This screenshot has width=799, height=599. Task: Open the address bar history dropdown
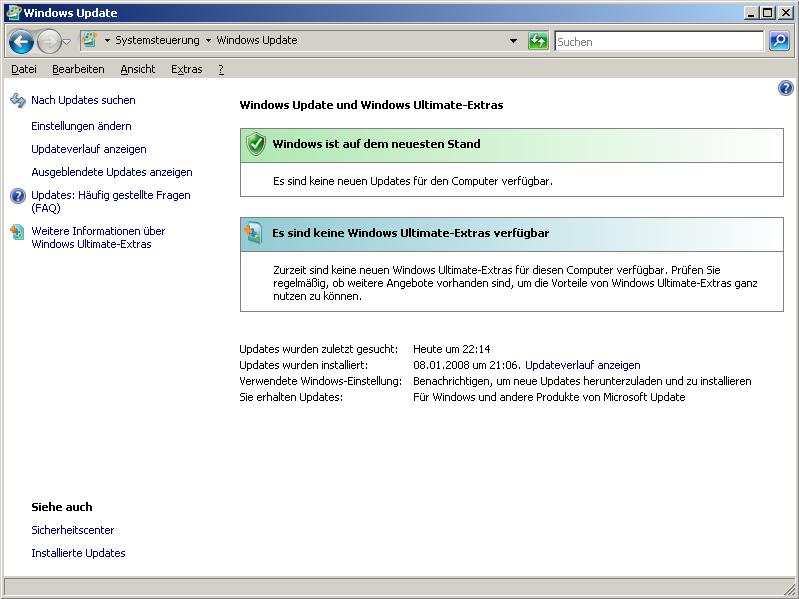[x=514, y=41]
